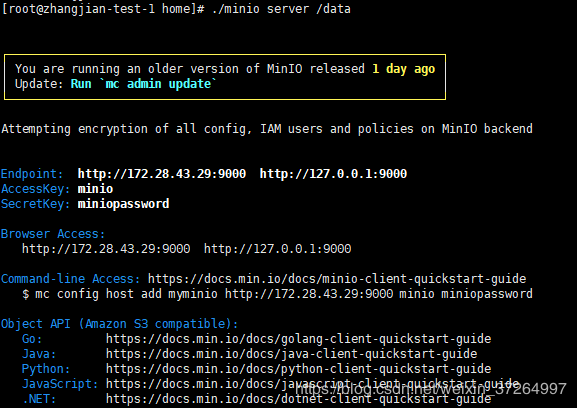Click the mc config host add command line

coord(277,294)
